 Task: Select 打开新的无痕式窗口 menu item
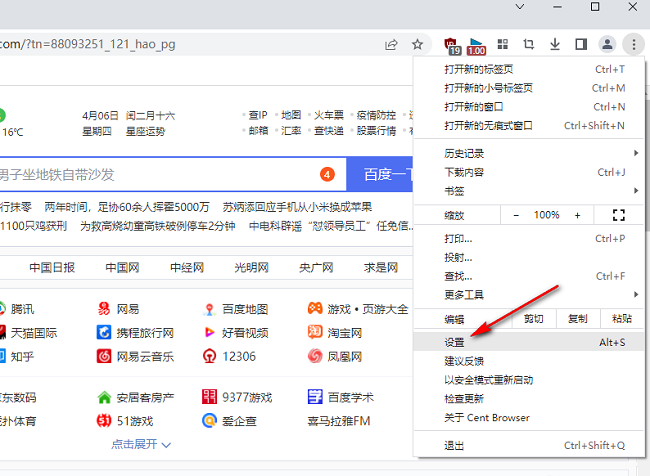click(488, 126)
